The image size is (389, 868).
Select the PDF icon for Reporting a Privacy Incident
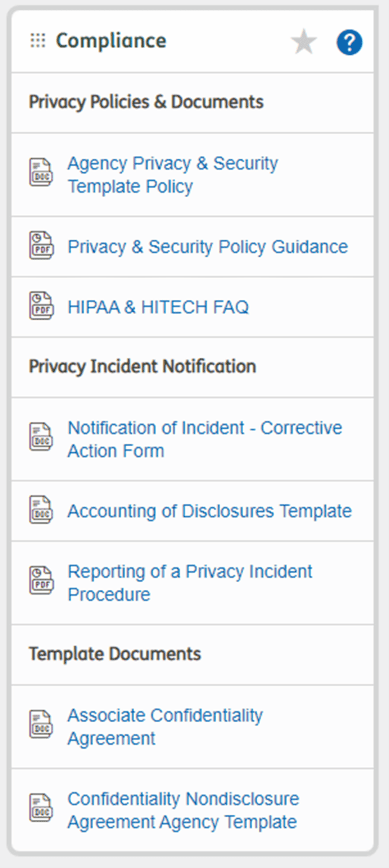click(41, 580)
